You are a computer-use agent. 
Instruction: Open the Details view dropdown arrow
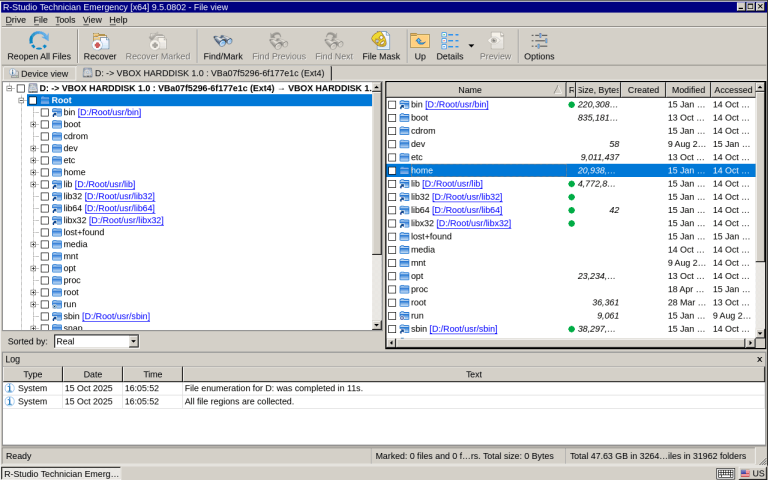pos(471,45)
